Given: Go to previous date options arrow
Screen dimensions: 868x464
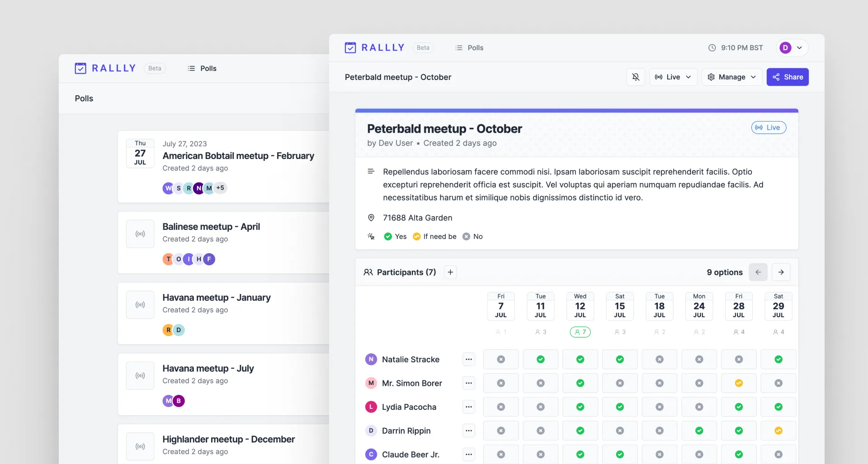Looking at the screenshot, I should click(x=758, y=272).
